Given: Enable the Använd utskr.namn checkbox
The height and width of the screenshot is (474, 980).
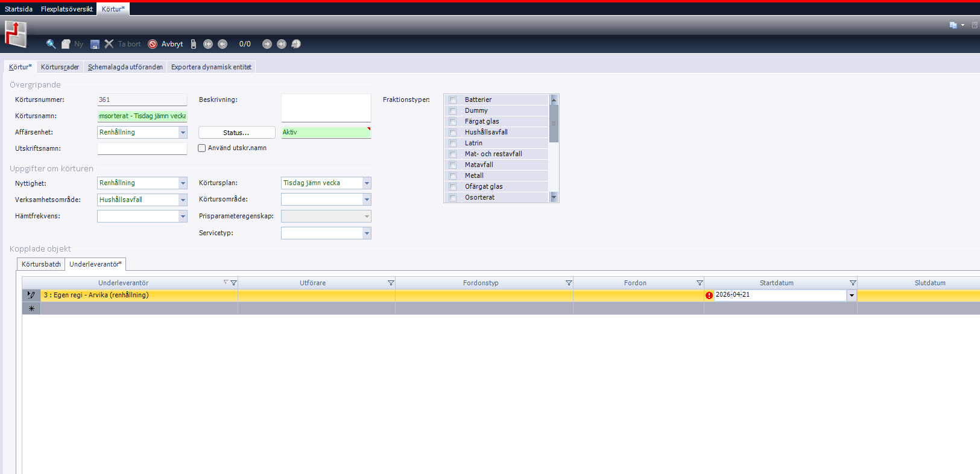Looking at the screenshot, I should point(202,148).
